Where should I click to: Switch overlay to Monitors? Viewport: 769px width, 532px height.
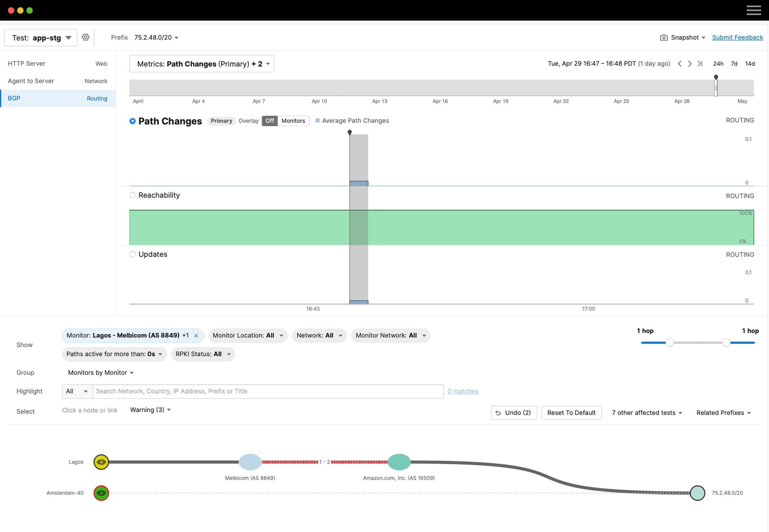click(x=293, y=121)
